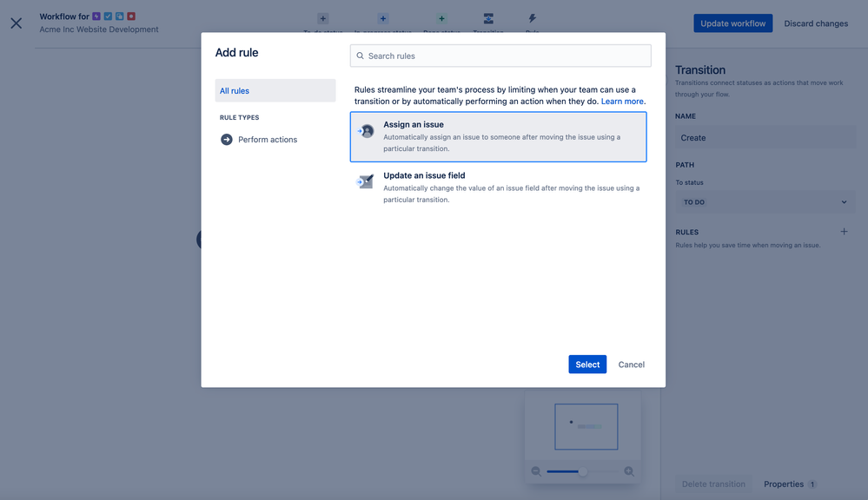Viewport: 868px width, 500px height.
Task: Click the Add rule dialog heading
Action: pyautogui.click(x=236, y=53)
